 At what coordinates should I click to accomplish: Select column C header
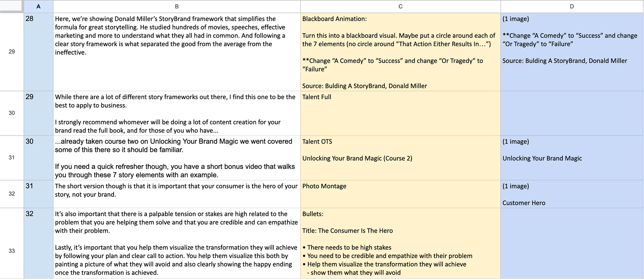click(x=400, y=6)
